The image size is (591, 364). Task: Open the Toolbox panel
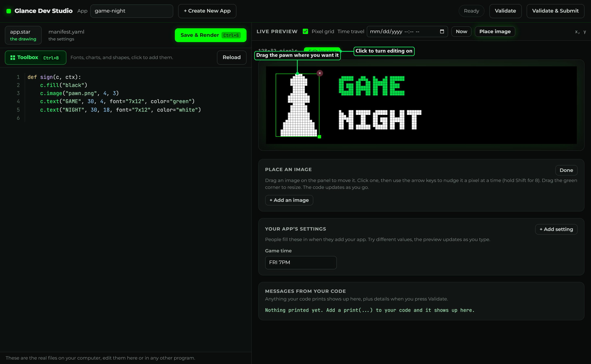click(x=35, y=58)
